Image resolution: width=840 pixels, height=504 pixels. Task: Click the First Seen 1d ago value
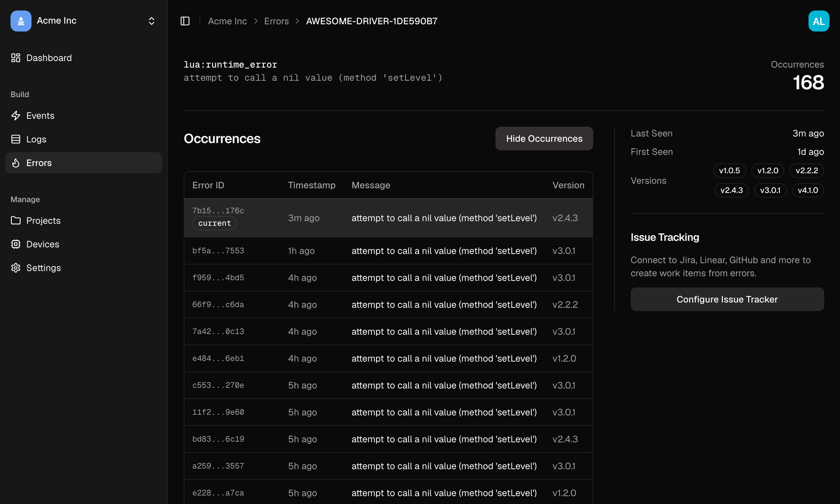(x=810, y=152)
